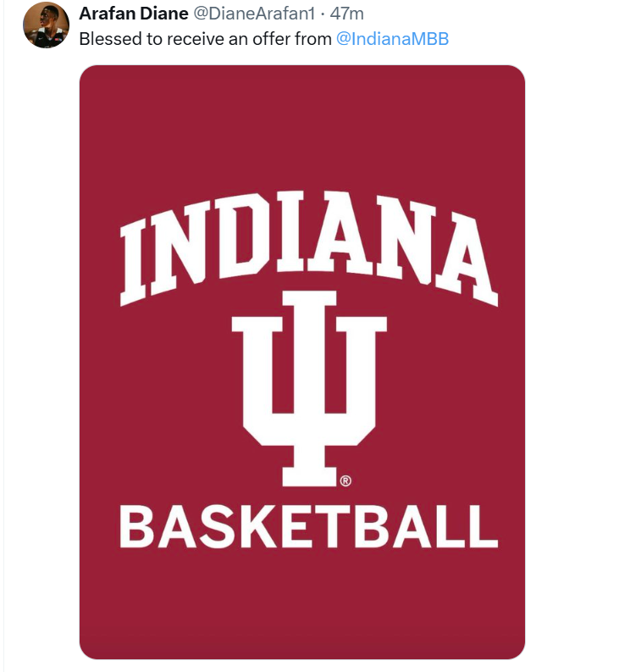
Task: Click crimson area above the INDIANA text
Action: pyautogui.click(x=301, y=127)
